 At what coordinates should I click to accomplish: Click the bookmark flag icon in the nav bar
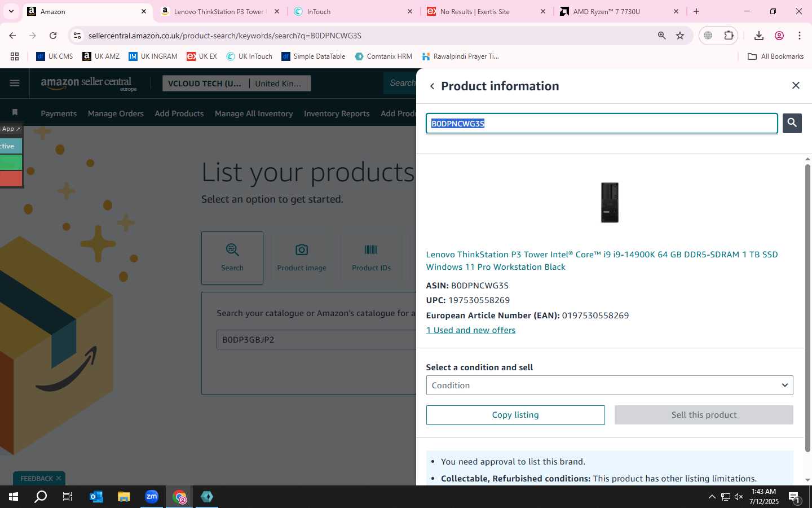[15, 112]
